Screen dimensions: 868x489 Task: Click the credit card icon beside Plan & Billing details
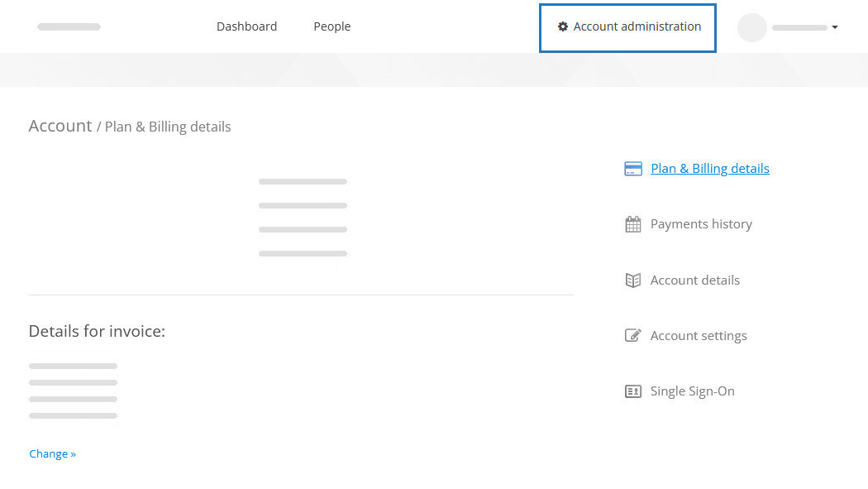[x=633, y=168]
